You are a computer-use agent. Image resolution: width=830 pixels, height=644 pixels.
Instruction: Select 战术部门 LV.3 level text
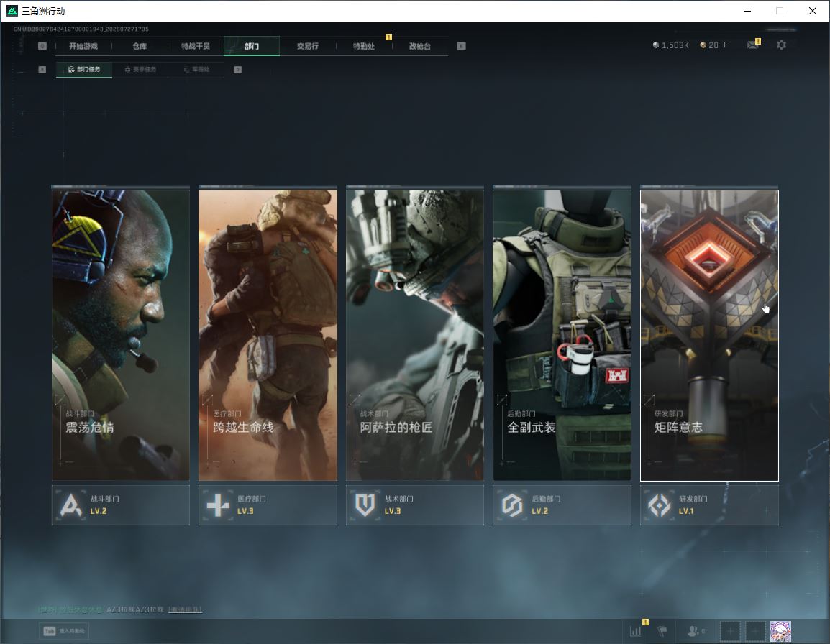[x=392, y=511]
